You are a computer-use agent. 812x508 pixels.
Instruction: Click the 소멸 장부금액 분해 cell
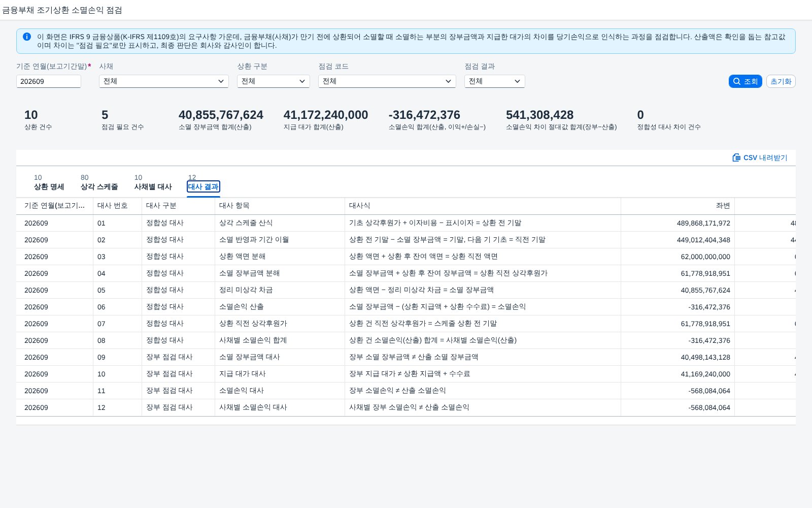click(x=280, y=273)
